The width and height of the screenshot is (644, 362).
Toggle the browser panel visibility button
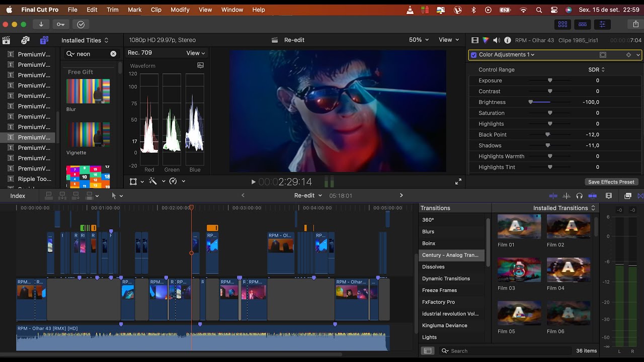point(562,24)
